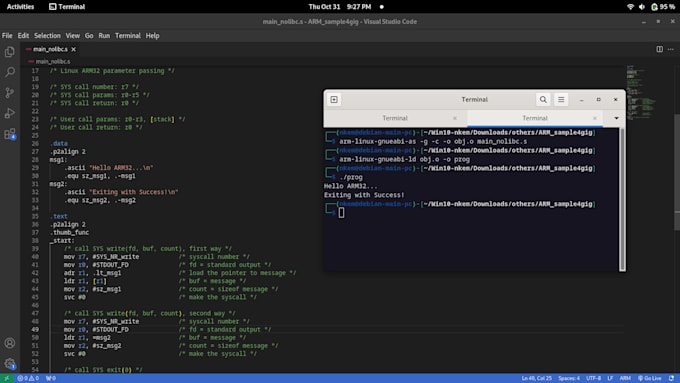The width and height of the screenshot is (680, 383).
Task: Open the Search view in activity bar
Action: pyautogui.click(x=10, y=72)
